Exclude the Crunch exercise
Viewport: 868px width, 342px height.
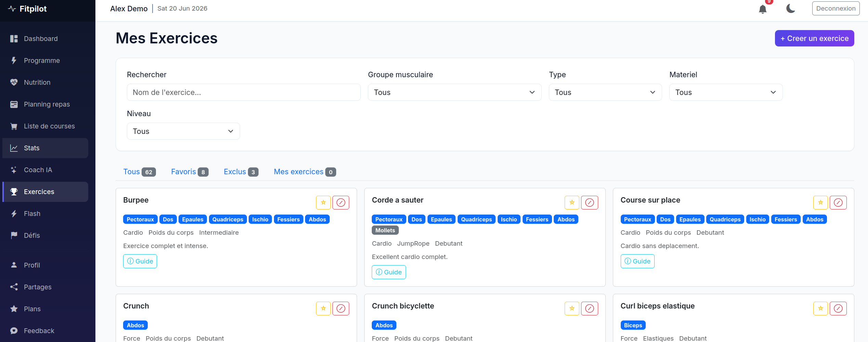coord(341,309)
